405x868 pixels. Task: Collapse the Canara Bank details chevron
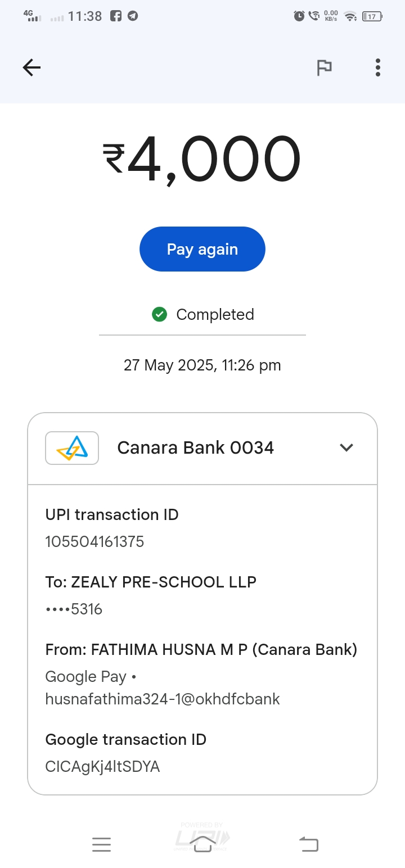(346, 447)
